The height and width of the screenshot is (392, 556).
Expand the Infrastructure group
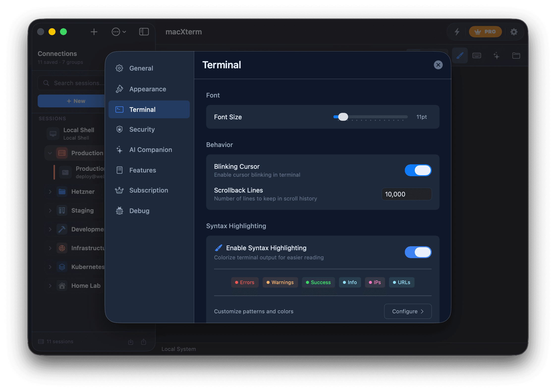pyautogui.click(x=50, y=248)
